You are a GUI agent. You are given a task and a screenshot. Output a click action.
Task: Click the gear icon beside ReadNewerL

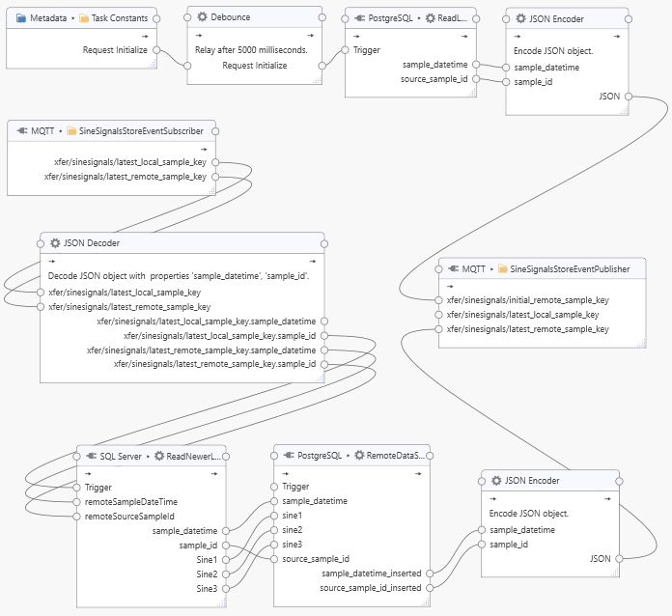point(159,456)
